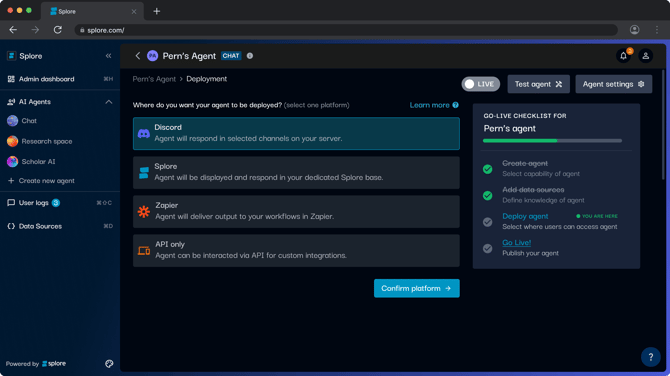Screen dimensions: 670x376
Task: Click the Zapier asterisk icon
Action: coord(144,212)
